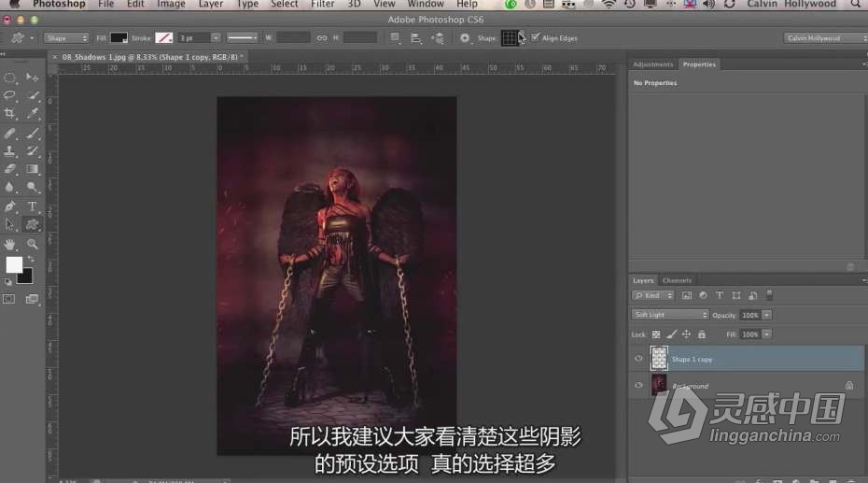Open path operations in options bar
Image resolution: width=868 pixels, height=483 pixels.
point(395,37)
